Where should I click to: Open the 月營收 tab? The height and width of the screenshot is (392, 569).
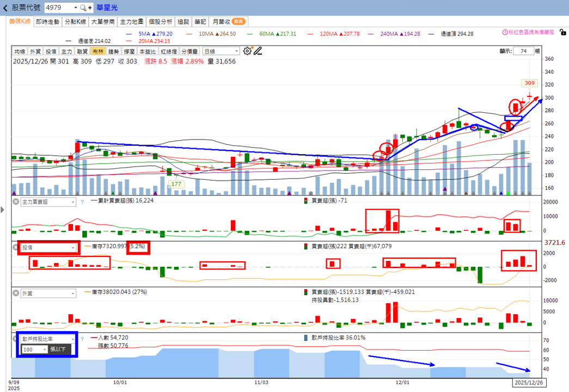[x=229, y=22]
